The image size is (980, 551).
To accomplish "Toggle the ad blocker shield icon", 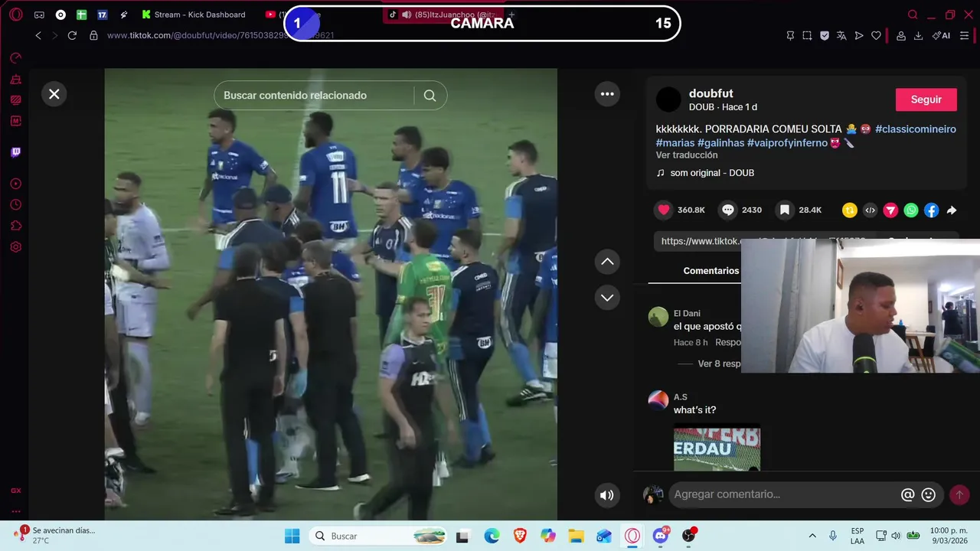I will [825, 35].
